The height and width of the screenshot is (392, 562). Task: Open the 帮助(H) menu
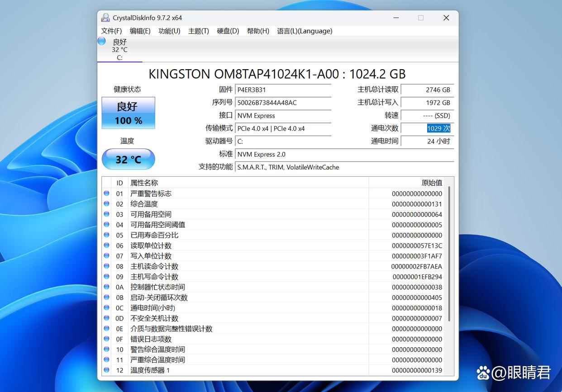(258, 31)
